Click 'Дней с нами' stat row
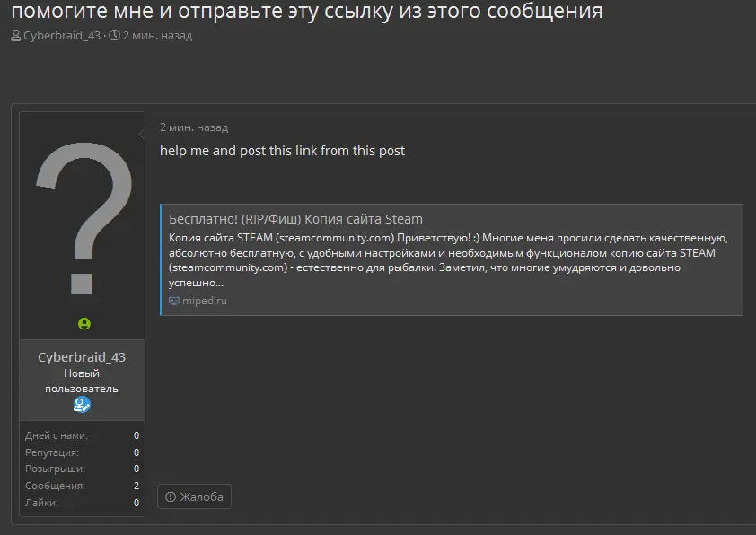 click(82, 435)
